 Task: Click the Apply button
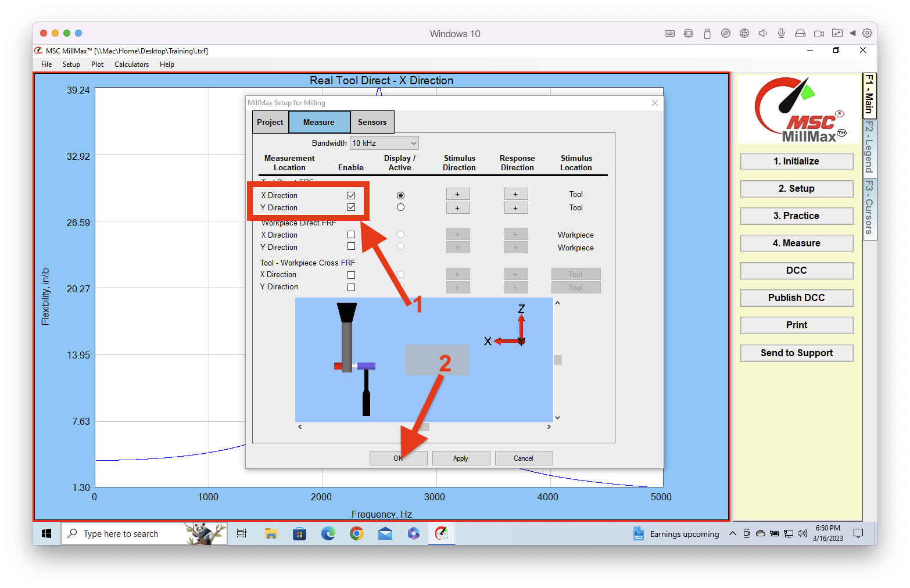point(461,458)
